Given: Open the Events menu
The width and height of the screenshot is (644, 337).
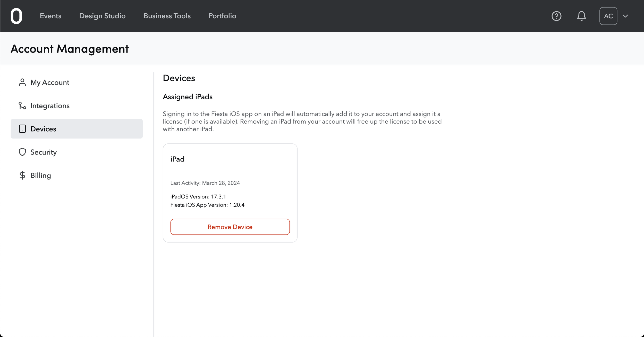Looking at the screenshot, I should tap(50, 16).
